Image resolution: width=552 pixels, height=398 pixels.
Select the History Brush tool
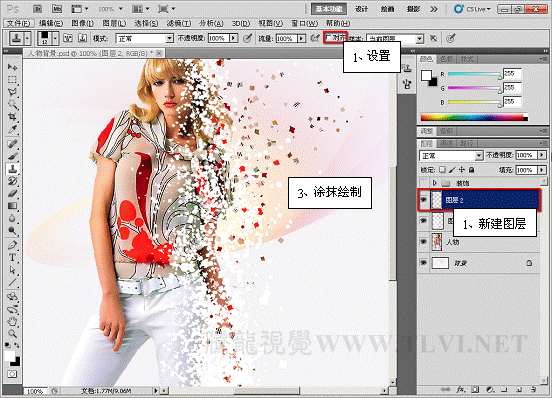click(x=12, y=181)
